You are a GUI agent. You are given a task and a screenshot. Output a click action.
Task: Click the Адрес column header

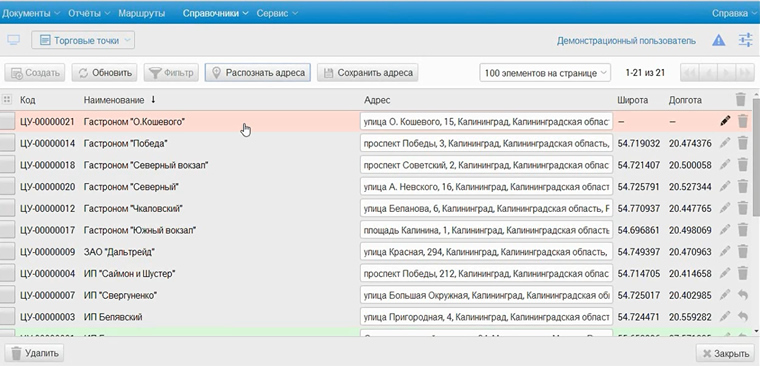[x=377, y=100]
